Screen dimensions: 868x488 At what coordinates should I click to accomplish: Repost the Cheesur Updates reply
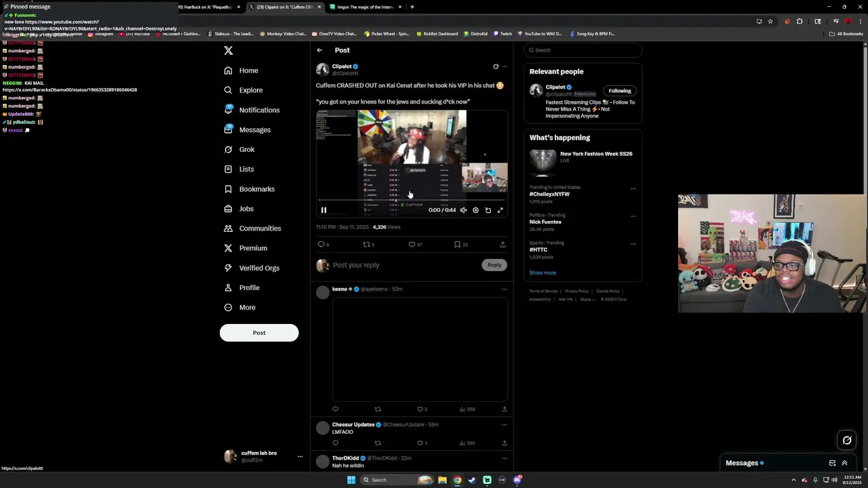[378, 443]
